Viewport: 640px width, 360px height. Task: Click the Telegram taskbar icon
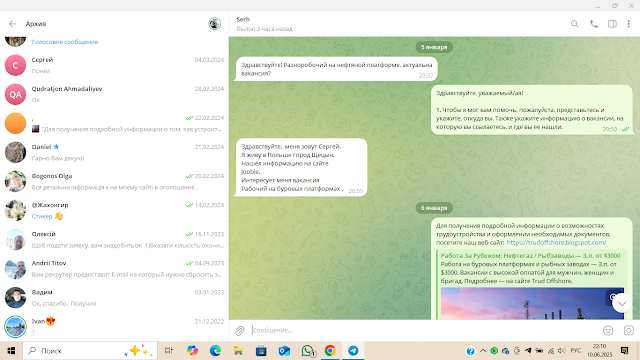tap(353, 351)
